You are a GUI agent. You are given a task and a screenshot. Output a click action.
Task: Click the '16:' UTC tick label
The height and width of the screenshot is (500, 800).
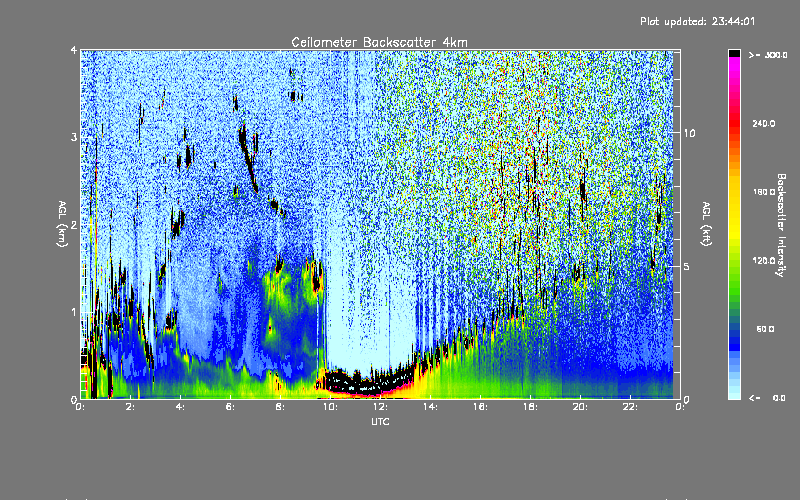[480, 407]
